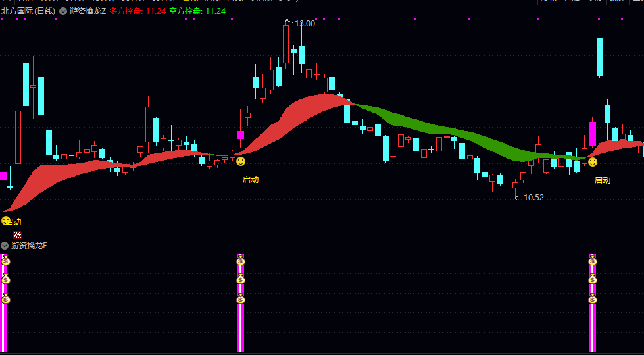Click the 游资擒龙F sub-indicator name
The width and height of the screenshot is (644, 355).
[x=29, y=246]
